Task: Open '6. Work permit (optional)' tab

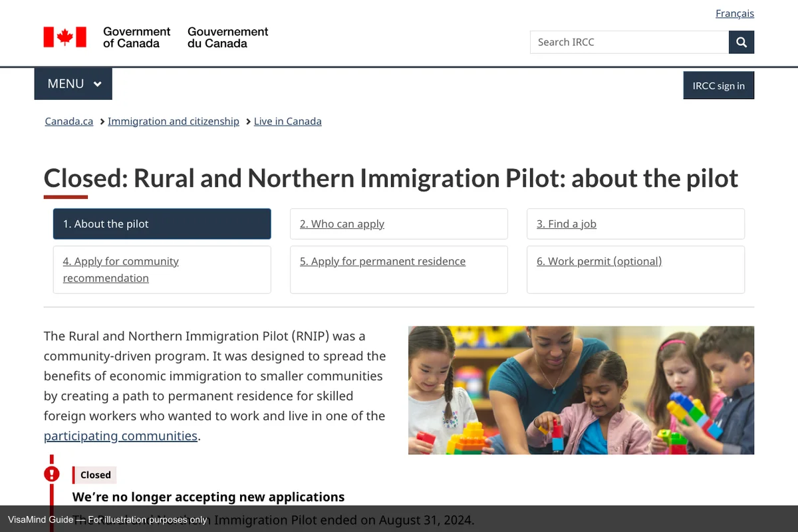Action: (x=598, y=261)
